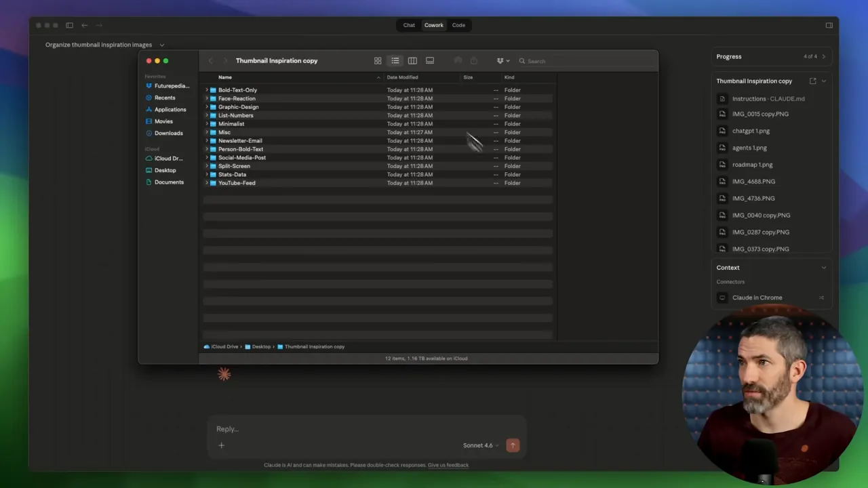The image size is (868, 488).
Task: Select the Person-Bold-Text folder row
Action: (378, 149)
